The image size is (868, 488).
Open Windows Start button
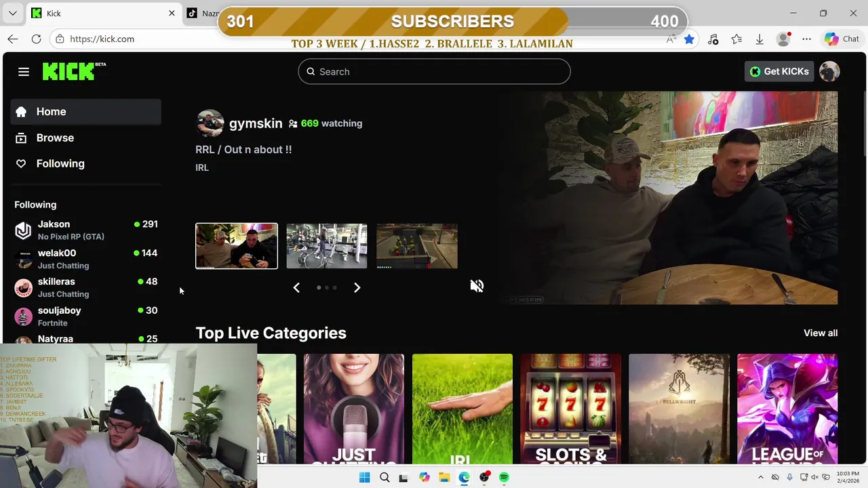(x=364, y=477)
